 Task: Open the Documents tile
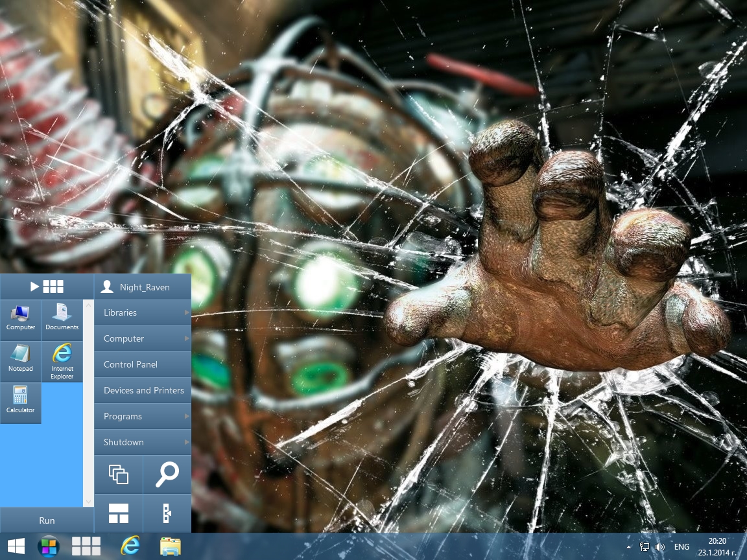tap(62, 320)
